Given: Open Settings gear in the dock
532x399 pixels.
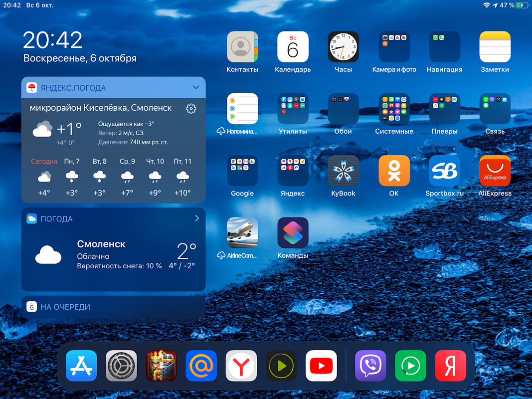Looking at the screenshot, I should pyautogui.click(x=121, y=366).
